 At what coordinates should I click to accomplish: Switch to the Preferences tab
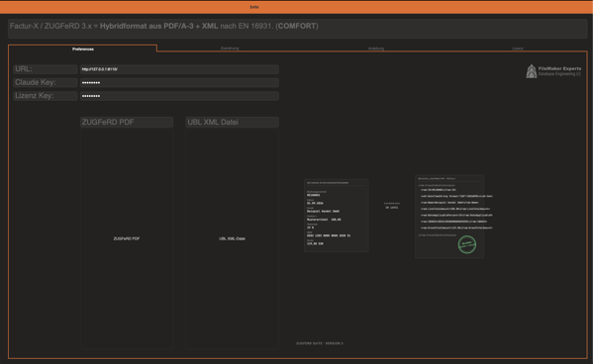coord(83,49)
